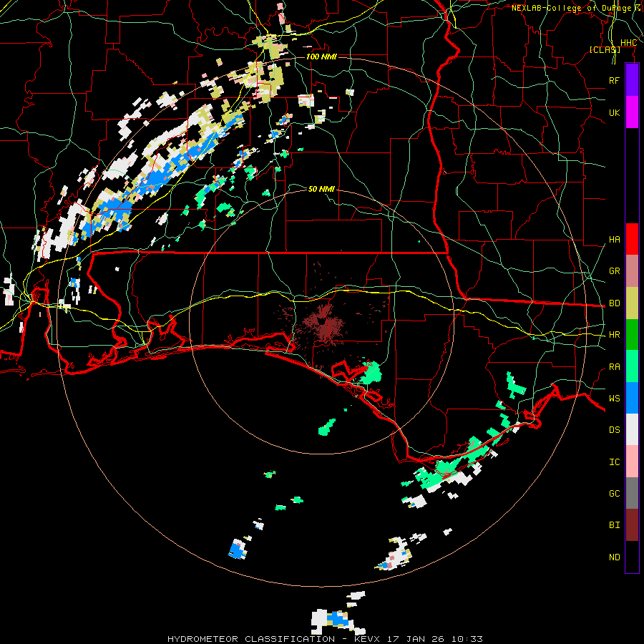Image resolution: width=644 pixels, height=644 pixels.
Task: Click the HR legend label
Action: click(615, 335)
